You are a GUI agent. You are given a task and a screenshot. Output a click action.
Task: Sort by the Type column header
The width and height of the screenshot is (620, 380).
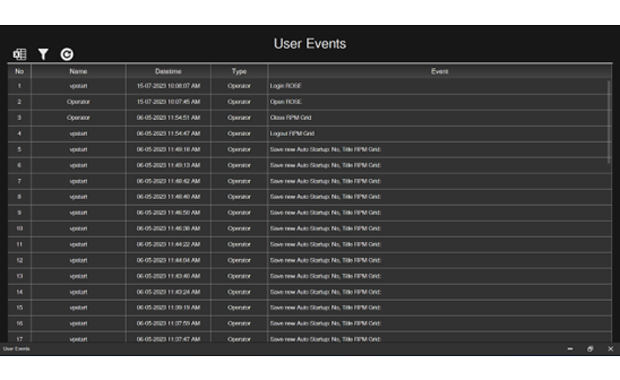pos(239,71)
